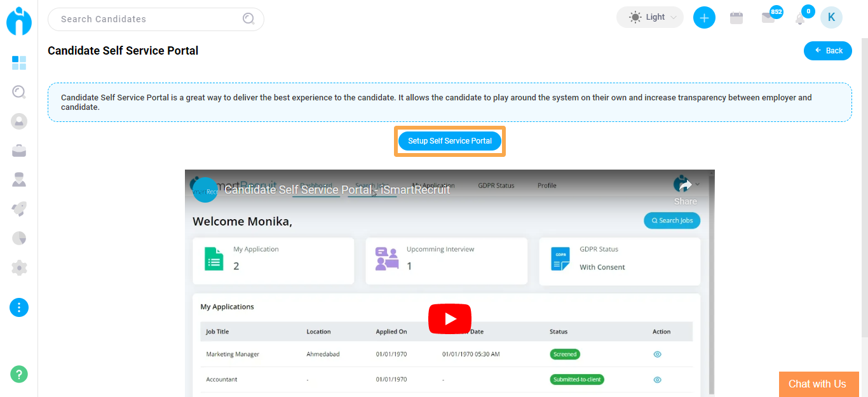Image resolution: width=868 pixels, height=397 pixels.
Task: Click the channel avatar on the video header
Action: click(x=205, y=190)
